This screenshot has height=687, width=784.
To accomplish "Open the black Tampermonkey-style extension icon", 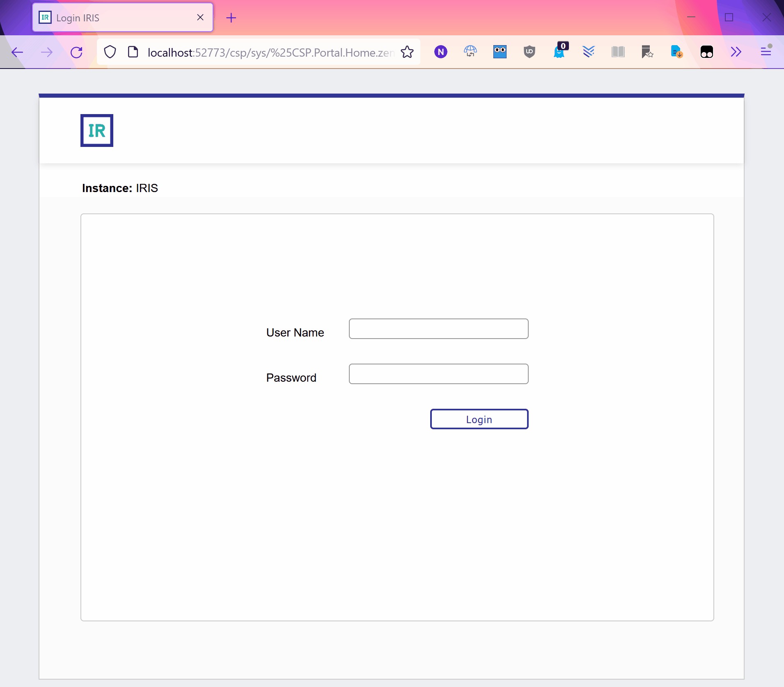I will pyautogui.click(x=706, y=52).
